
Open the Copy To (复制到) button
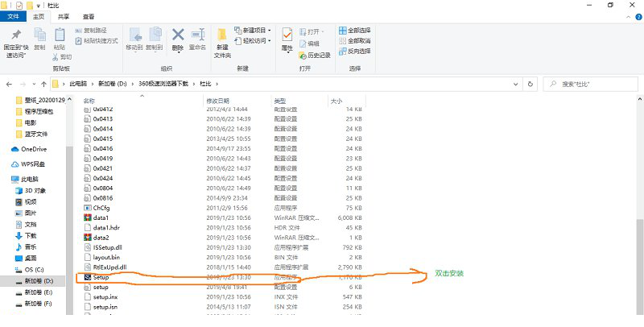[155, 39]
